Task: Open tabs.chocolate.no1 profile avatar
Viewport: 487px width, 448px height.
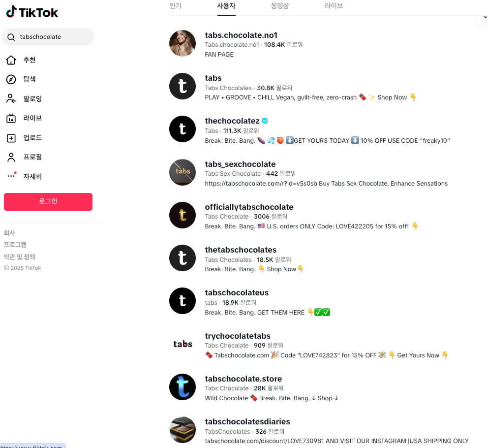Action: (183, 43)
